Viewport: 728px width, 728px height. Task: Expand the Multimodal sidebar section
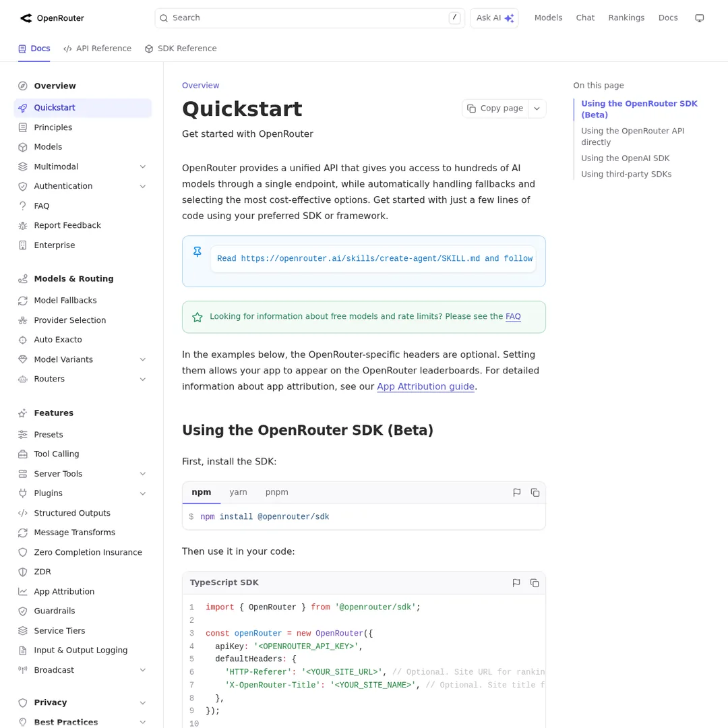142,166
